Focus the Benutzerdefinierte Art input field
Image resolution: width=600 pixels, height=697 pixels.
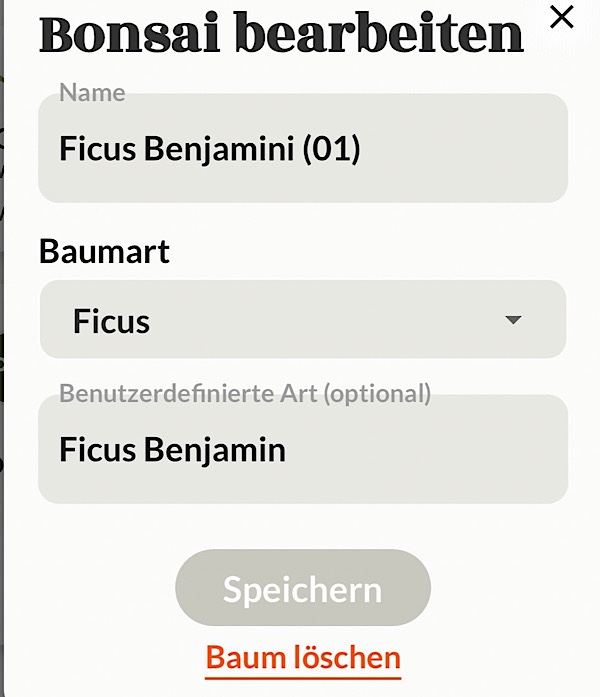[x=303, y=449]
